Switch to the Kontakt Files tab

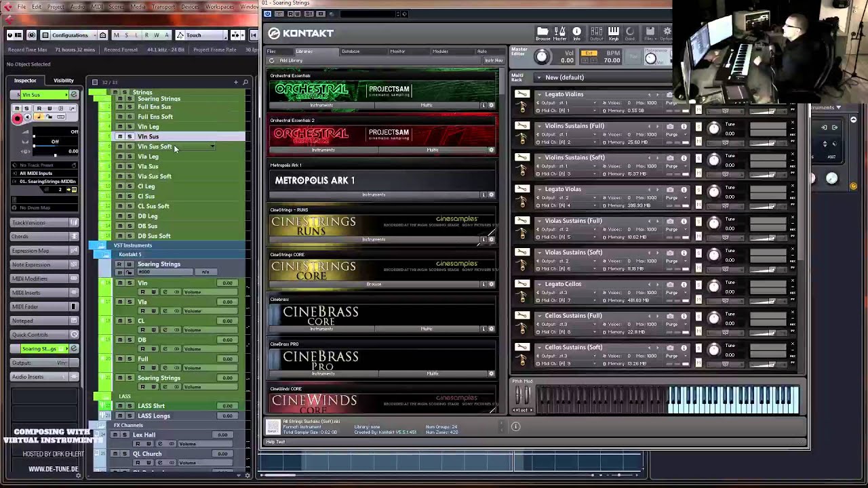[x=271, y=52]
